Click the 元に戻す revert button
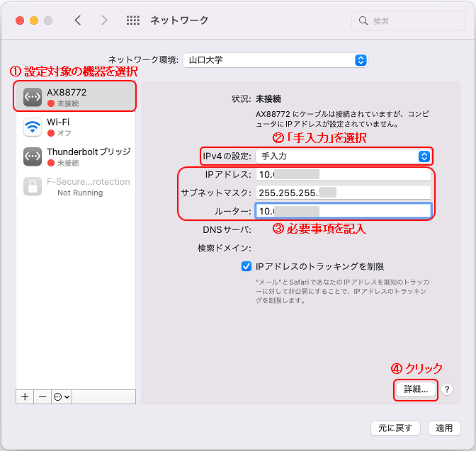The height and width of the screenshot is (451, 476). (x=395, y=428)
